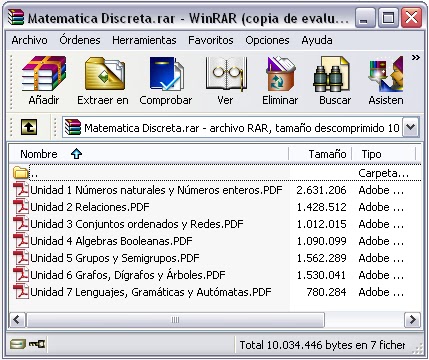Click size value 2.631.206
The width and height of the screenshot is (429, 360).
(321, 190)
